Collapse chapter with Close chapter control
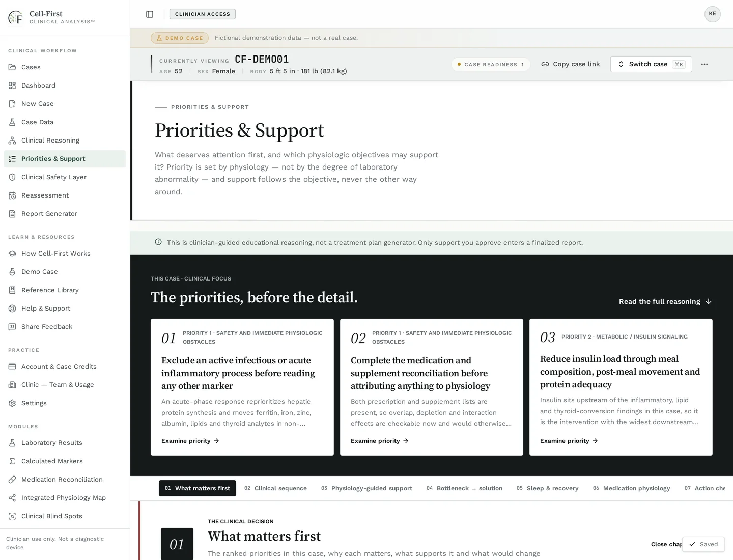Image resolution: width=733 pixels, height=560 pixels. pos(666,544)
